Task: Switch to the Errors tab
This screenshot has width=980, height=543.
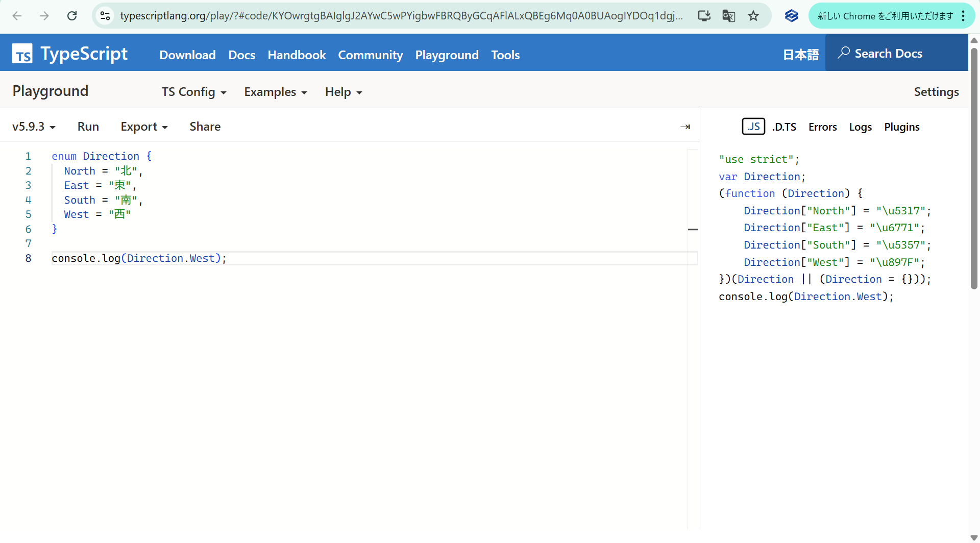Action: (822, 127)
